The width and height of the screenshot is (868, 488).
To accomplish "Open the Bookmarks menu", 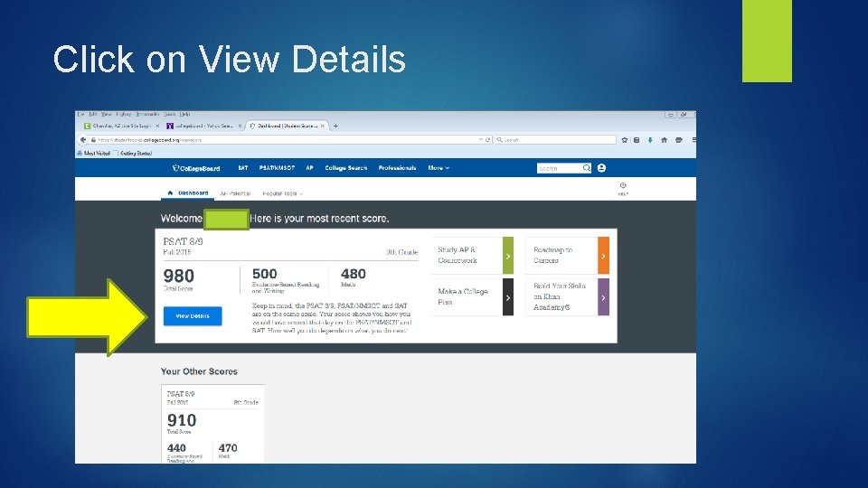I will coord(147,115).
